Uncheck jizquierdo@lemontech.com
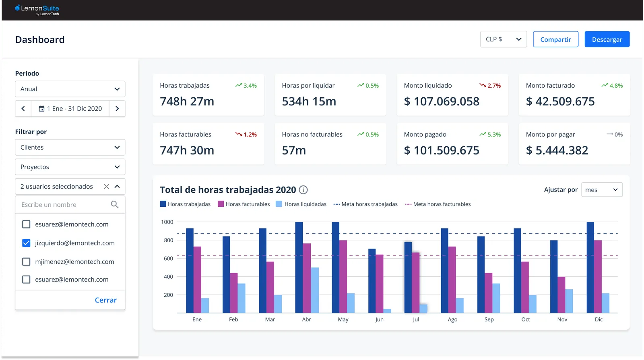The height and width of the screenshot is (360, 644). [x=26, y=243]
